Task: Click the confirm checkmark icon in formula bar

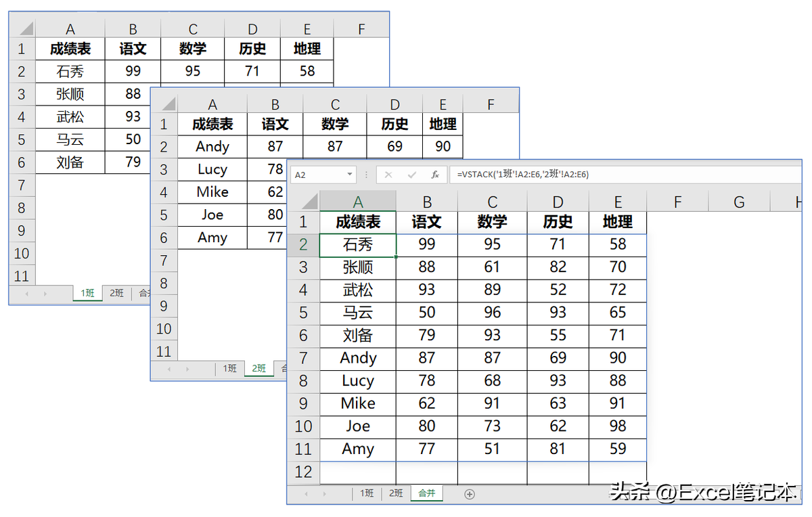Action: pos(411,175)
